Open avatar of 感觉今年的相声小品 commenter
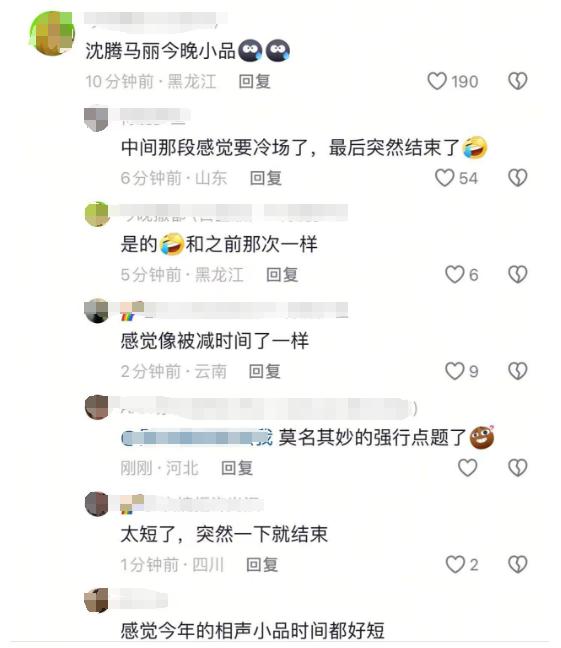 [x=97, y=600]
